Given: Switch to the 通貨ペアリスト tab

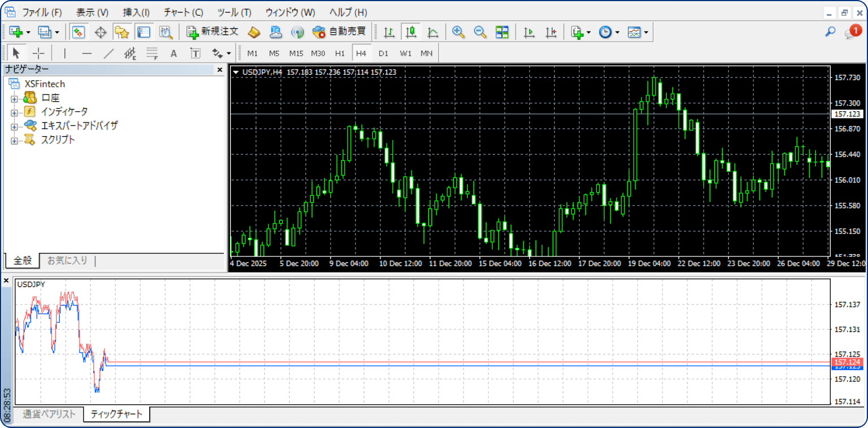Looking at the screenshot, I should pyautogui.click(x=49, y=414).
